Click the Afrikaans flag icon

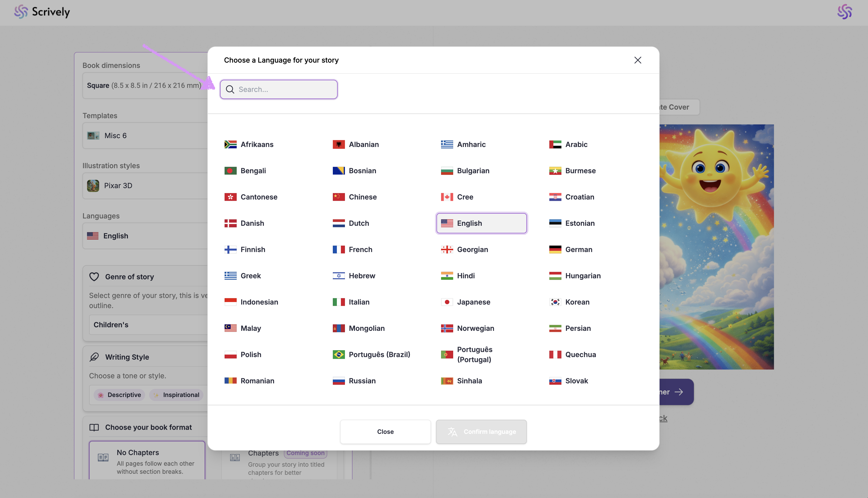(230, 144)
